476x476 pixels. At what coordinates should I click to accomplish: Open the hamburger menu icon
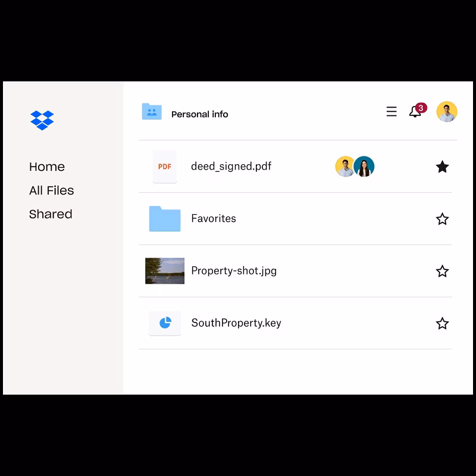click(x=392, y=111)
